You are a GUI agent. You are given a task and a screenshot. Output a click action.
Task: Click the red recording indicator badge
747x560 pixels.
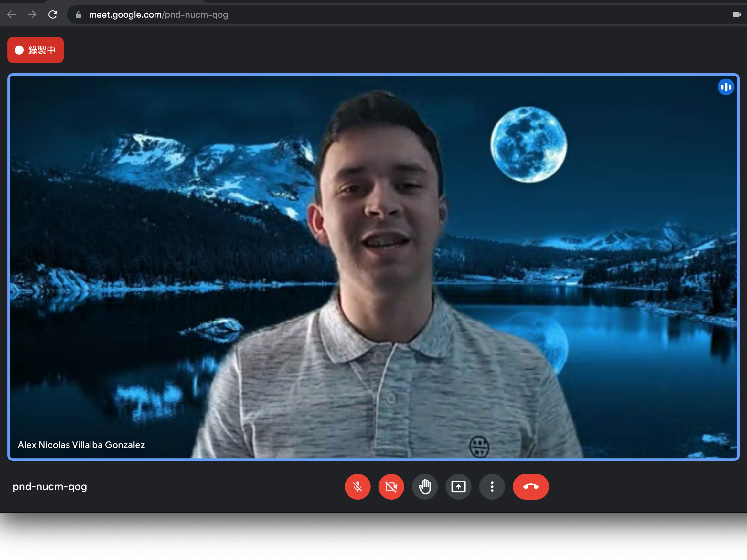[36, 50]
